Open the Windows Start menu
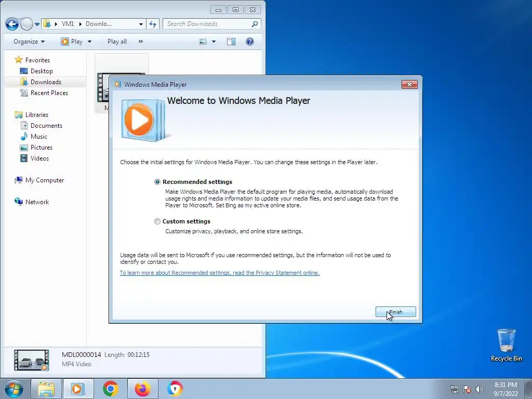Screen dimensions: 532x399 click(14, 389)
